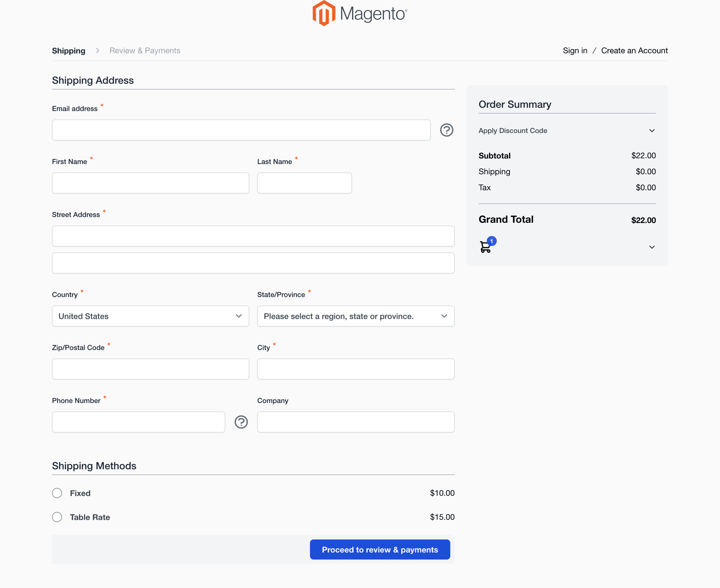The height and width of the screenshot is (588, 720).
Task: Select the Fixed shipping method
Action: [57, 493]
